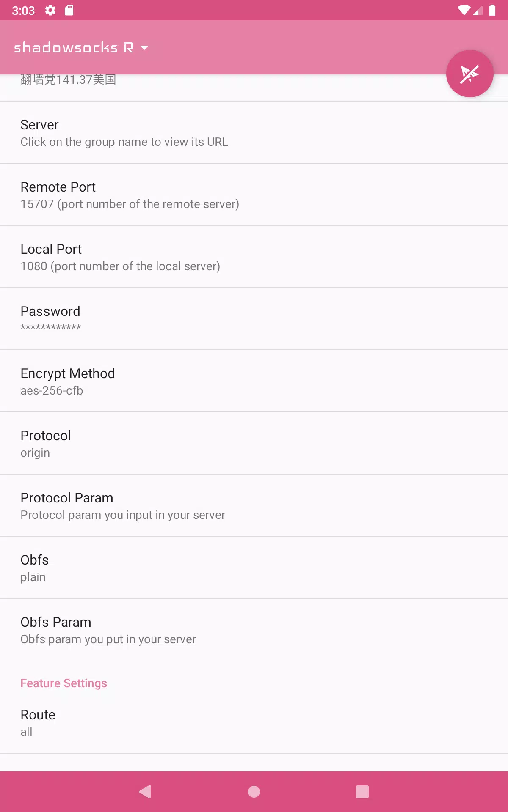Viewport: 508px width, 812px height.
Task: Open the Password setting
Action: [x=254, y=319]
